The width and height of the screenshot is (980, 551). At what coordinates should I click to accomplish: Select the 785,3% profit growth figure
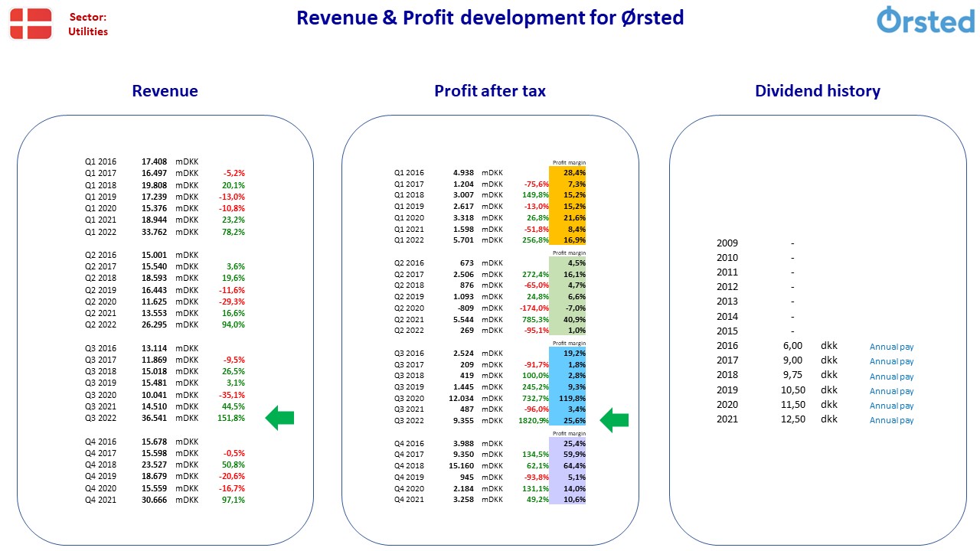coord(535,319)
